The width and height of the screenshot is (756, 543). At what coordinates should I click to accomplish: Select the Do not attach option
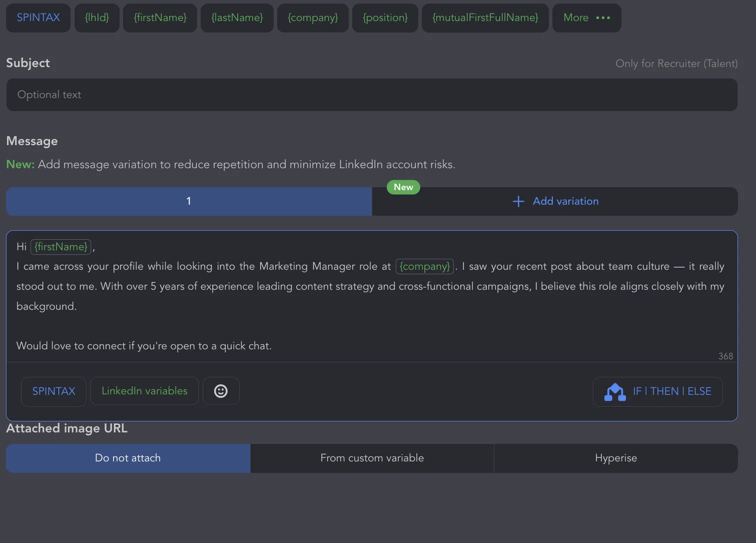coord(128,458)
